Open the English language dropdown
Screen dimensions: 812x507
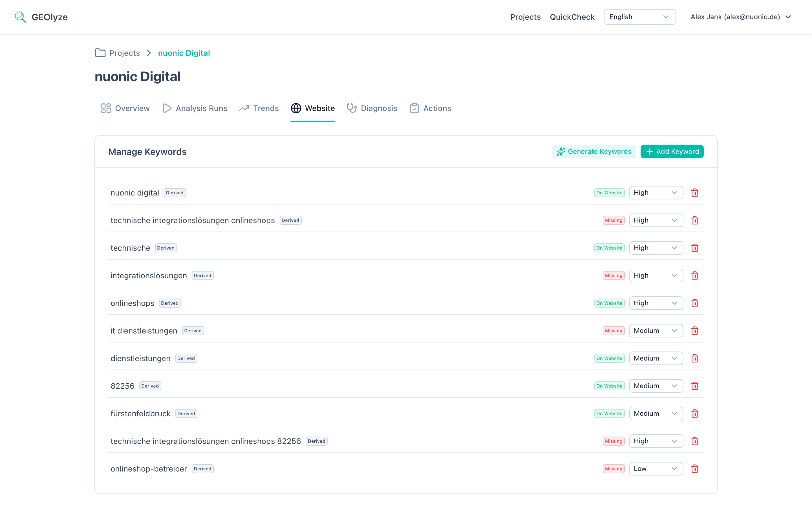[x=639, y=17]
